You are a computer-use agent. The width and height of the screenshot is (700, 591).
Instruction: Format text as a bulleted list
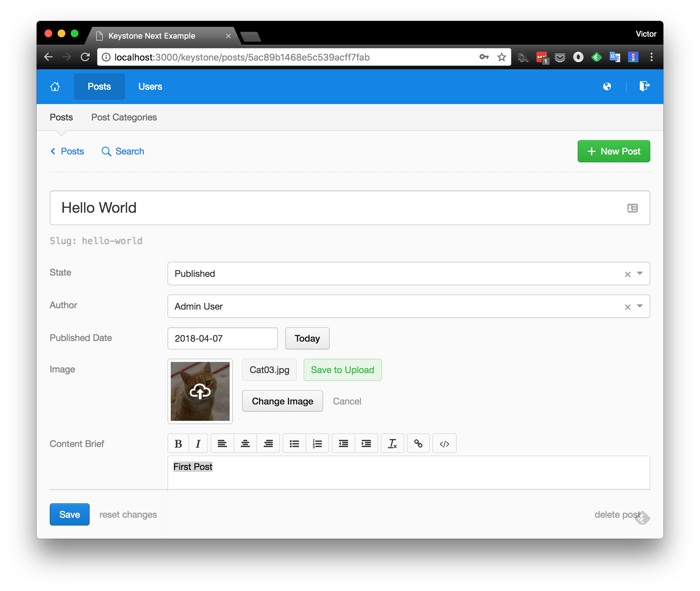tap(294, 443)
